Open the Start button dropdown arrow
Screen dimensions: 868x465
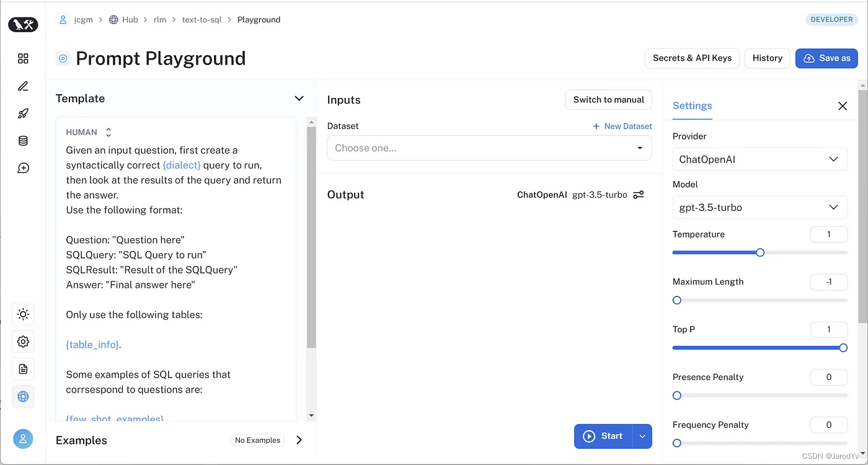click(x=642, y=436)
